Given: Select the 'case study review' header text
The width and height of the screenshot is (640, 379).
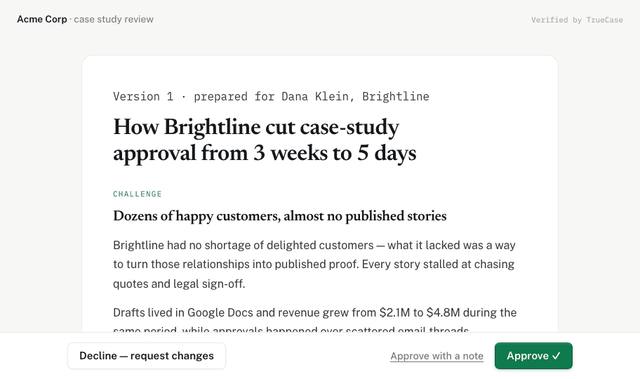Looking at the screenshot, I should (113, 19).
